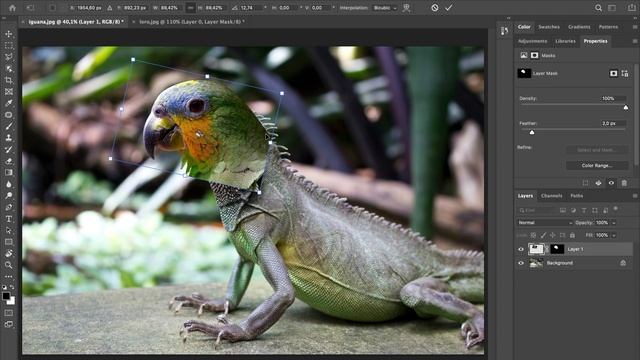Viewport: 640px width, 360px height.
Task: Select the pixel mask button in Properties
Action: coord(613,73)
